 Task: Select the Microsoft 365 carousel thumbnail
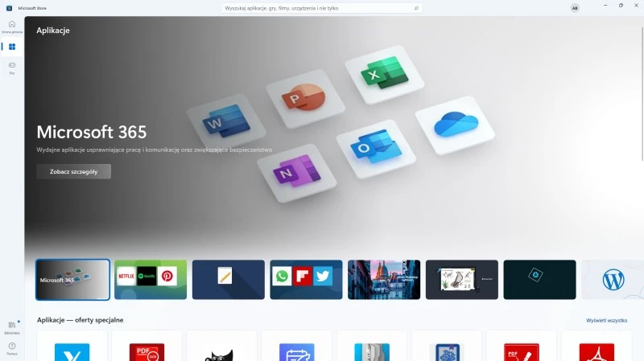click(72, 280)
